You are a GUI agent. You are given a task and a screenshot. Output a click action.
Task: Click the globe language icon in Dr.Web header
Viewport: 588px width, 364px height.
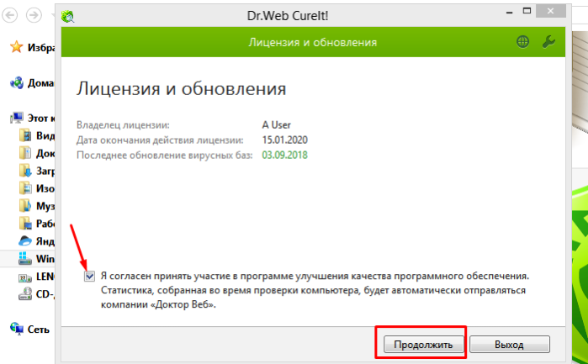click(522, 41)
